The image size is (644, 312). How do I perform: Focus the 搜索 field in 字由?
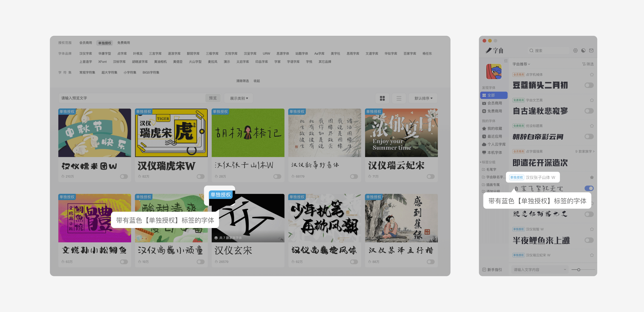[549, 51]
